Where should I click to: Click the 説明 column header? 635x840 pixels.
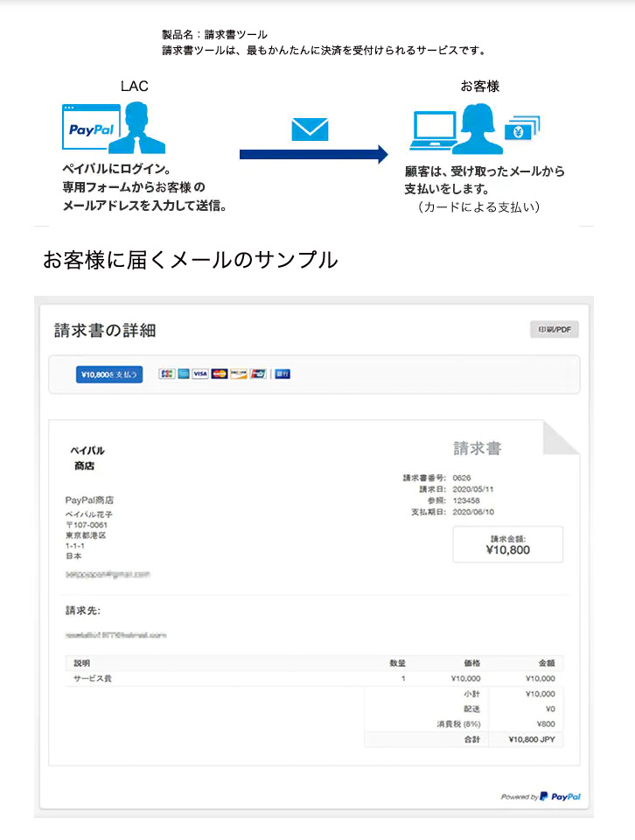(x=81, y=663)
